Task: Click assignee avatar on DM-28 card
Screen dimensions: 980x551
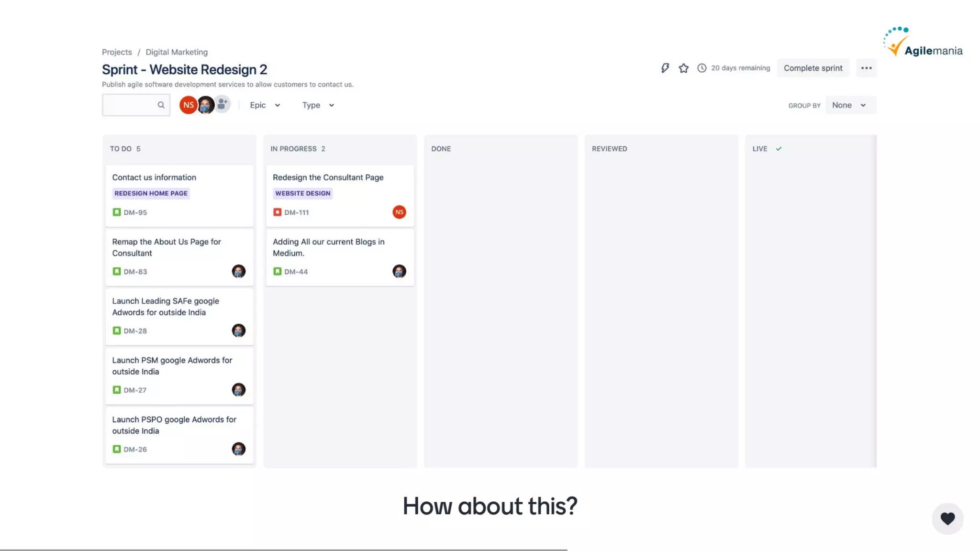Action: (x=238, y=331)
